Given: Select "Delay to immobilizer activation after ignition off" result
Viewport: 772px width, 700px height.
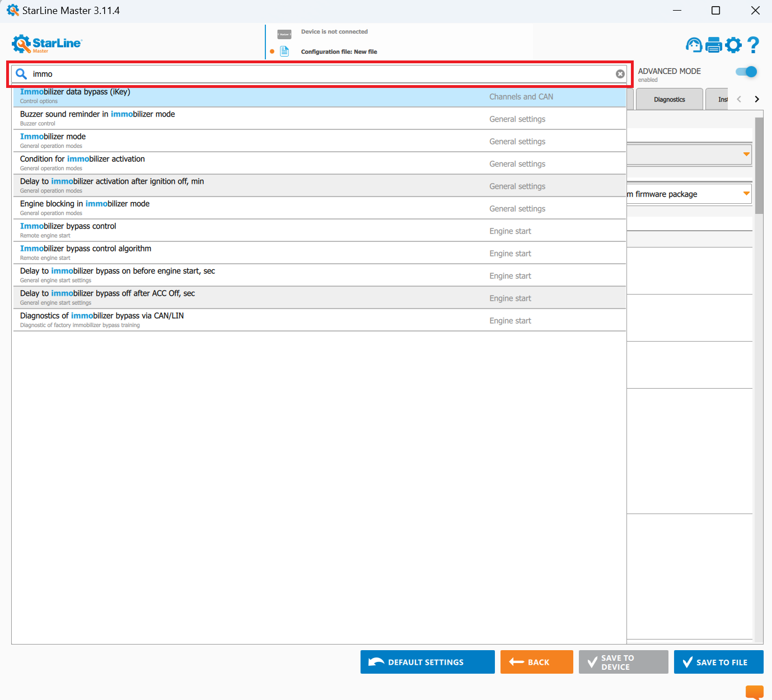Looking at the screenshot, I should [x=320, y=186].
